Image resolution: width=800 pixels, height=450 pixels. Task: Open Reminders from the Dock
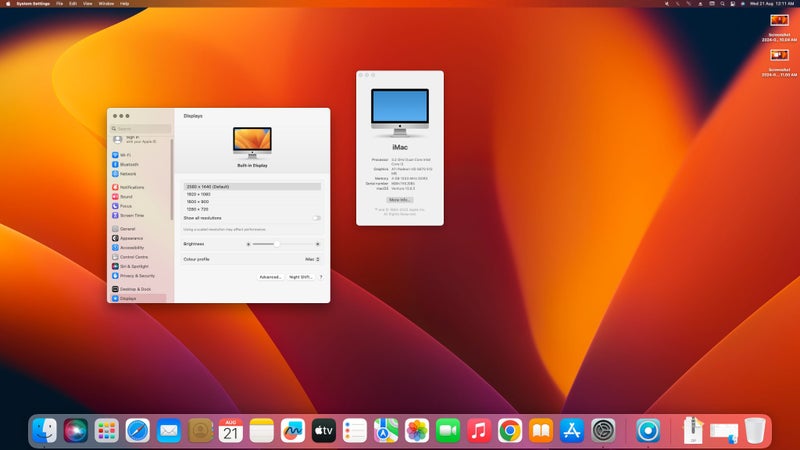pyautogui.click(x=355, y=431)
